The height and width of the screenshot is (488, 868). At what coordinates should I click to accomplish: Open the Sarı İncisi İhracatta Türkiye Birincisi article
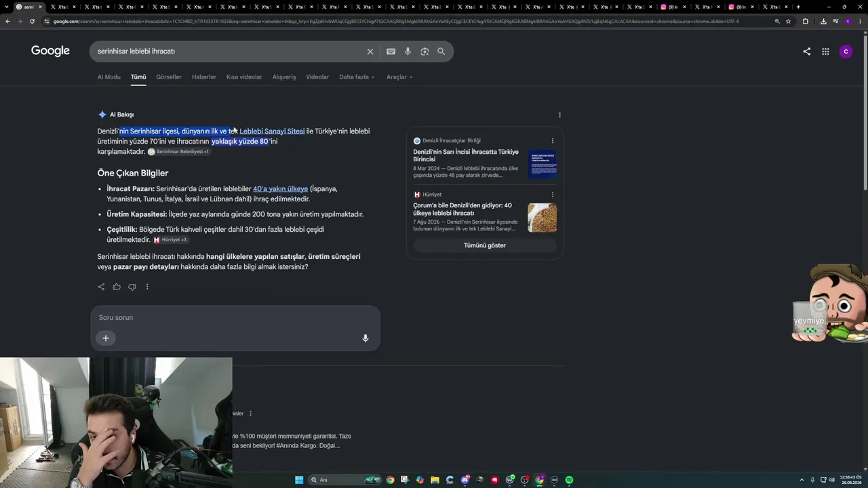coord(466,155)
